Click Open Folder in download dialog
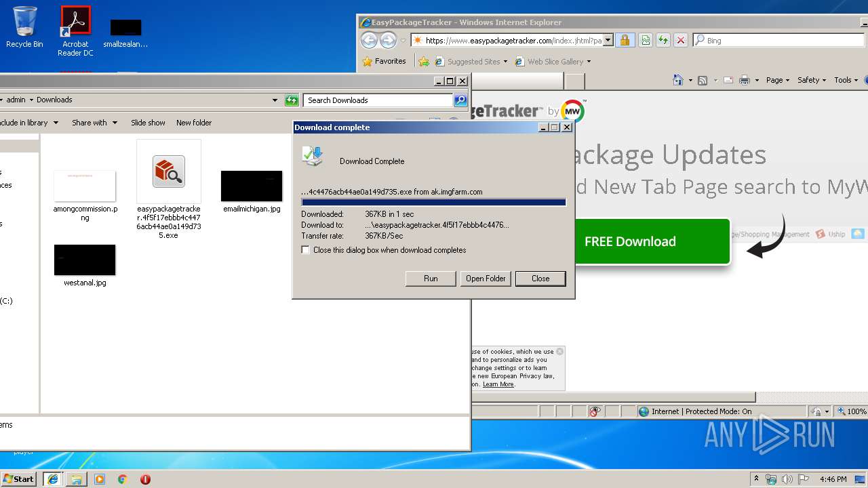868x488 pixels. [486, 279]
